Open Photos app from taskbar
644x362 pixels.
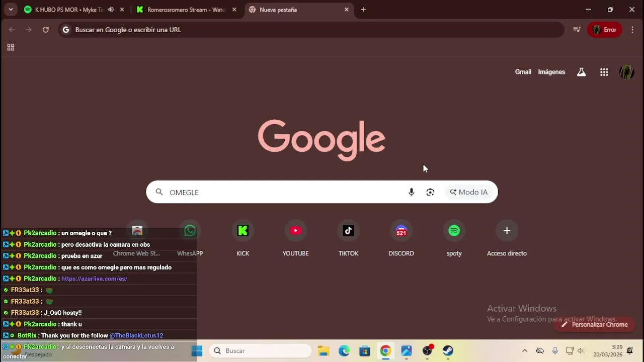tap(407, 350)
